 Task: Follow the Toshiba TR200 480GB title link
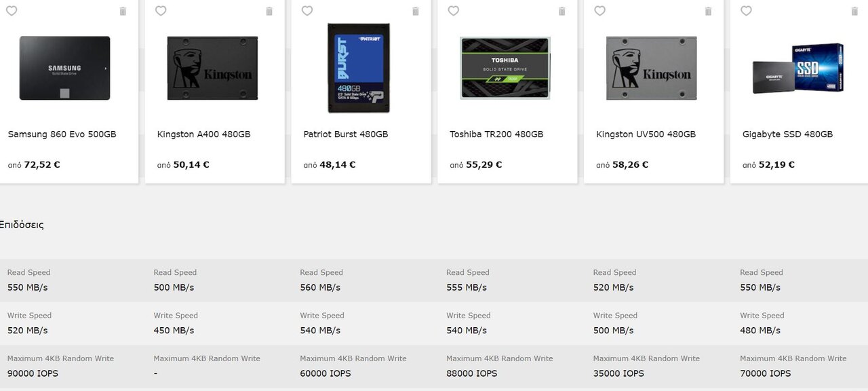(x=496, y=134)
